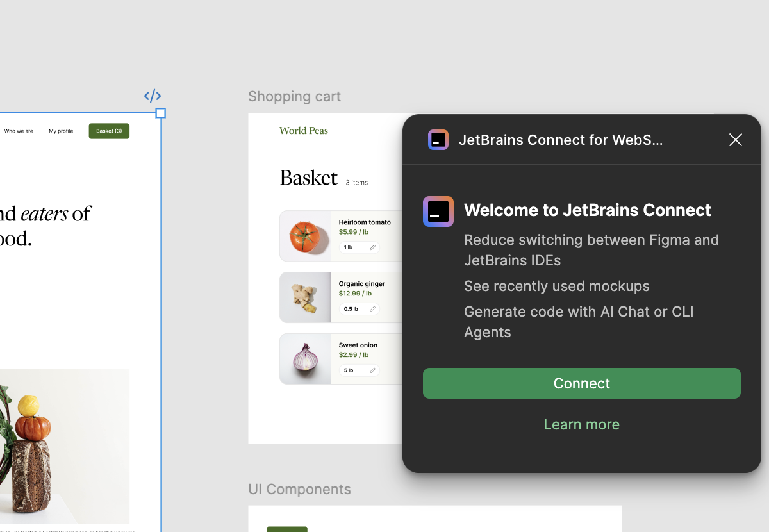The height and width of the screenshot is (532, 769).
Task: Open the My profile nav link
Action: coord(61,131)
